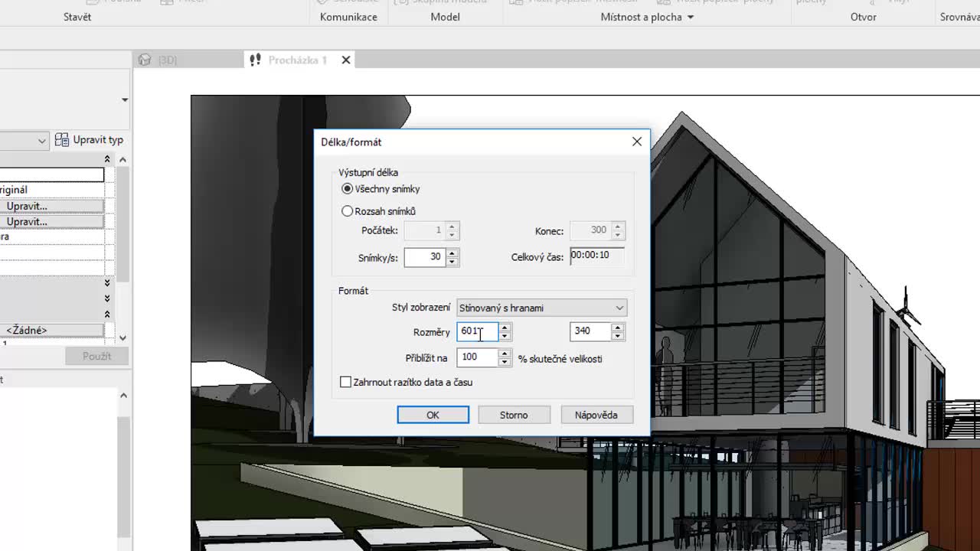
Task: Click the Project Browser scrollbar up arrow
Action: [x=123, y=395]
